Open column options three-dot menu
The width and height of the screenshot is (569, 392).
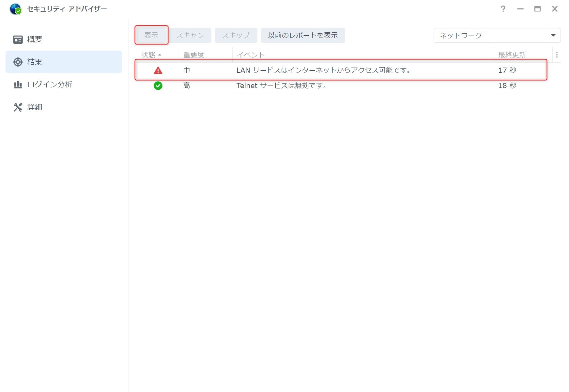[x=557, y=55]
